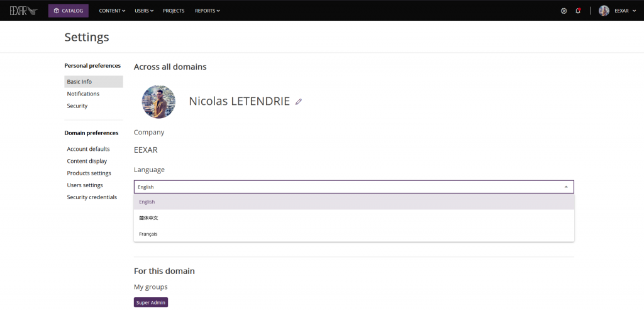
Task: Click the small user avatar in the top bar
Action: pyautogui.click(x=604, y=11)
